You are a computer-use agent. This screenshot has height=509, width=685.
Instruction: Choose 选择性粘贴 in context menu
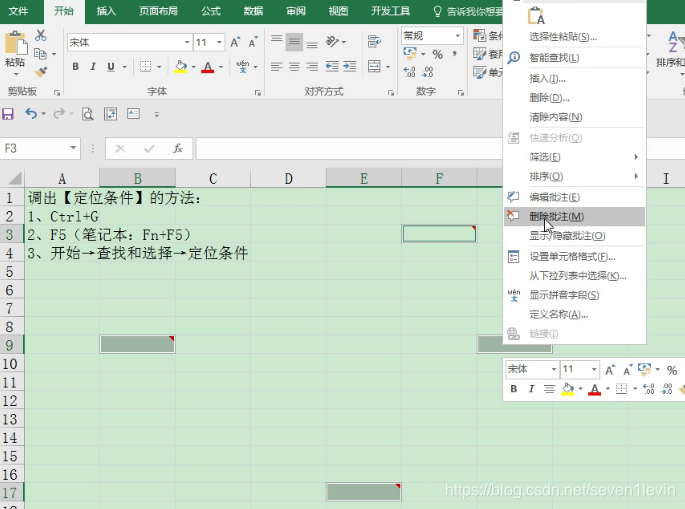pos(574,37)
